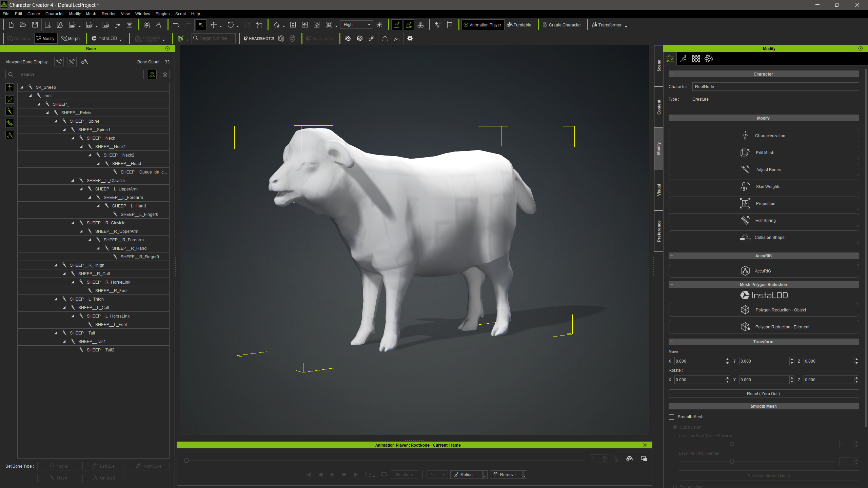Select the SHEEP__Head bone row
Screen dimensions: 868x488
point(93,163)
